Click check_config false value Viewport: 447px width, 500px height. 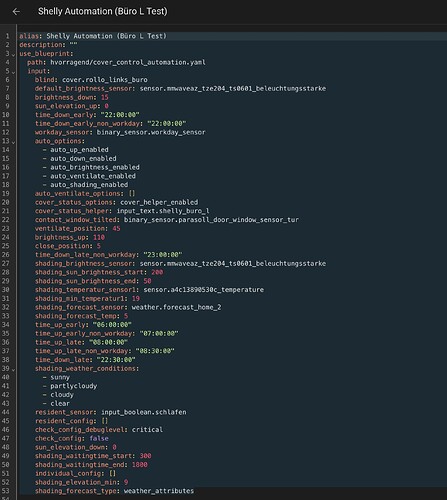coord(99,438)
